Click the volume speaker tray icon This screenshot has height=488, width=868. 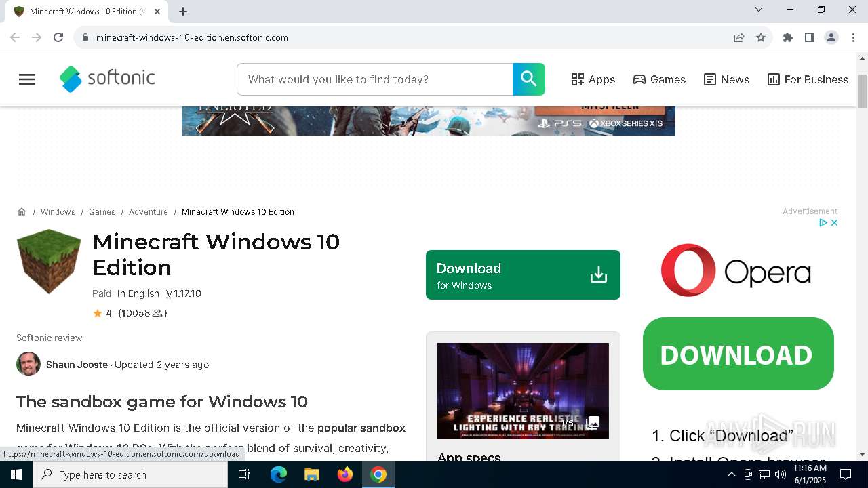pos(781,474)
